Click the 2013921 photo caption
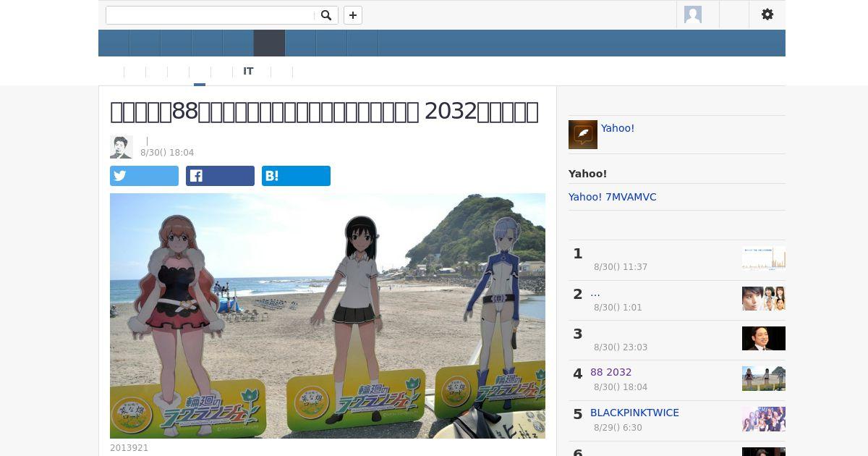868x456 pixels. [x=129, y=448]
